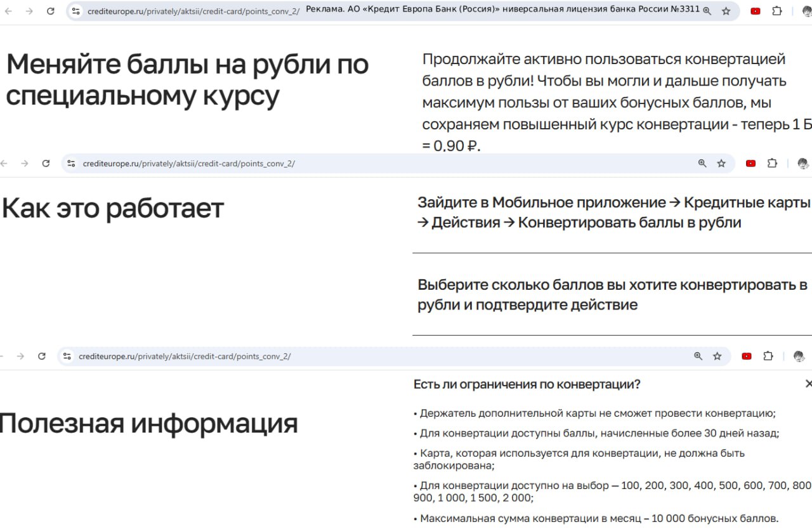Focus address bar URL above "Полезная информация"
Image resolution: width=812 pixels, height=529 pixels.
(185, 356)
